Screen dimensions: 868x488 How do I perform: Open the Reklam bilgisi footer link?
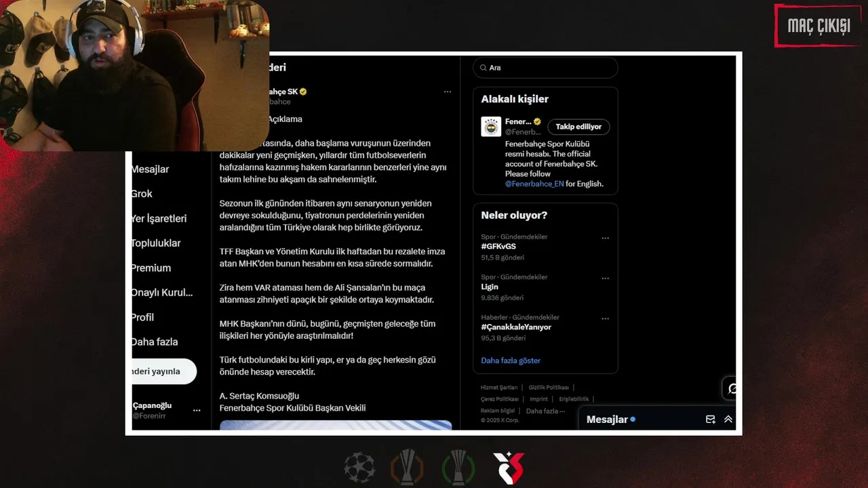pos(498,411)
